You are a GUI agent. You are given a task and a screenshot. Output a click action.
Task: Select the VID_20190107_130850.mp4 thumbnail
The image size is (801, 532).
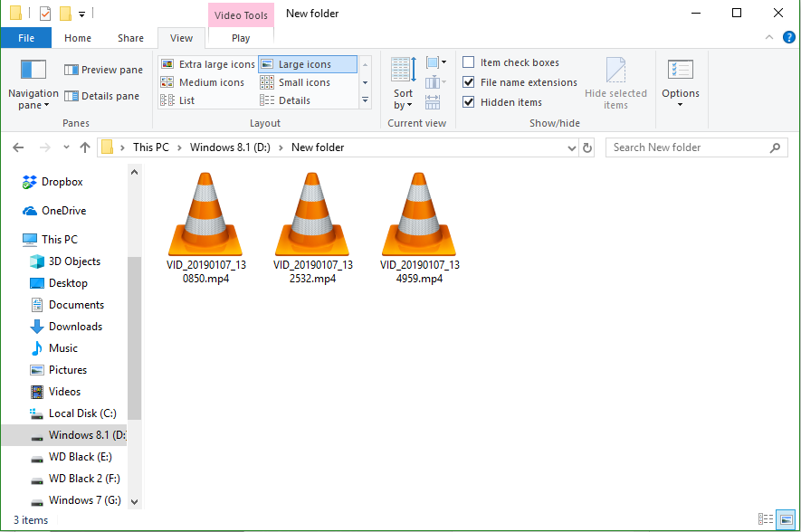(x=205, y=214)
